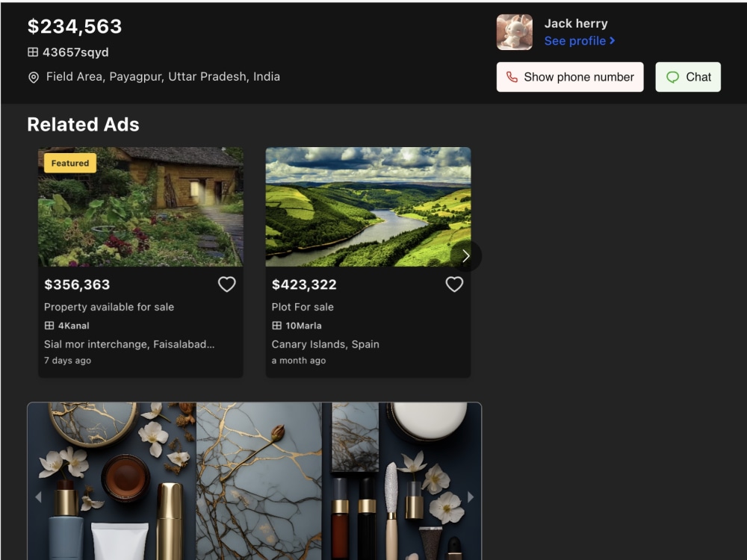
Task: Click the area icon beside 4Kanal
Action: tap(49, 326)
